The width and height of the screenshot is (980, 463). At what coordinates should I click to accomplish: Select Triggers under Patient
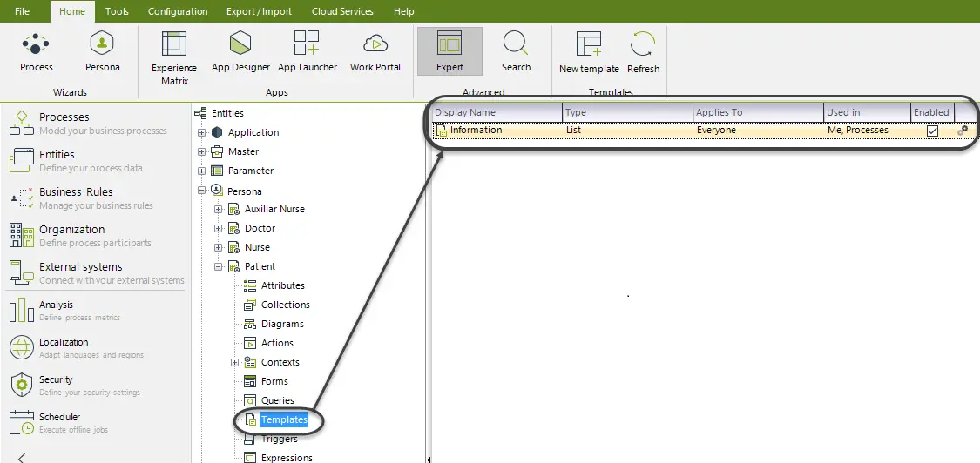click(x=279, y=440)
